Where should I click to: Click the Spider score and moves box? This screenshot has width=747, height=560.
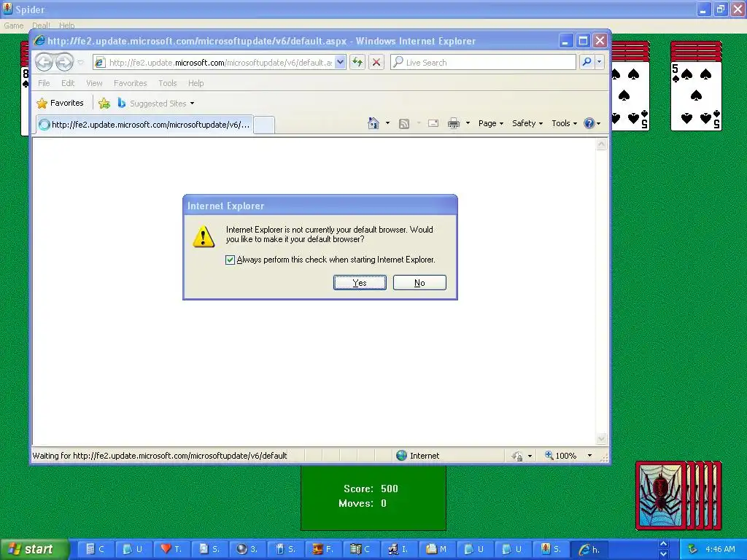(373, 497)
